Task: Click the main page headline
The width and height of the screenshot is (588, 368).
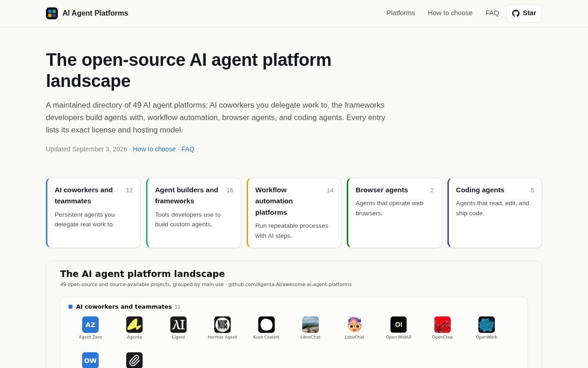Action: click(x=189, y=70)
